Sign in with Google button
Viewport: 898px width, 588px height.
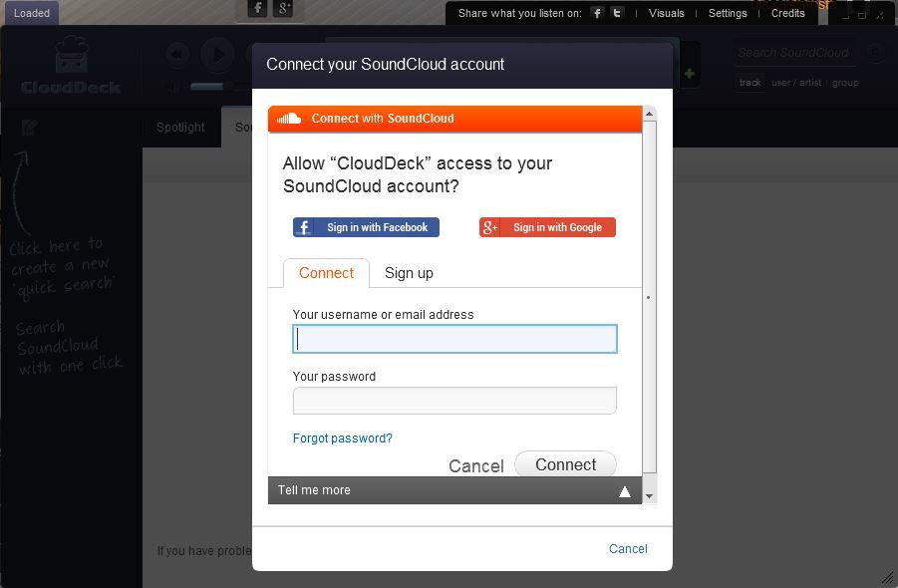point(547,227)
